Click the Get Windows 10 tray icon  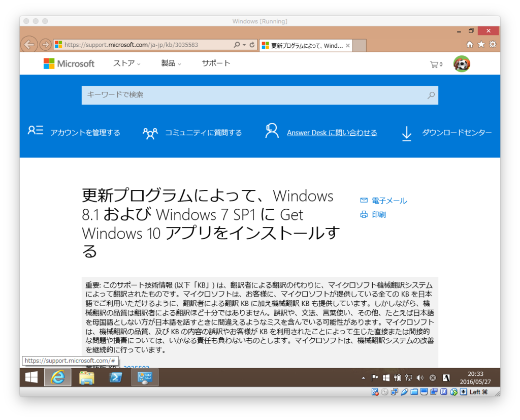(386, 377)
